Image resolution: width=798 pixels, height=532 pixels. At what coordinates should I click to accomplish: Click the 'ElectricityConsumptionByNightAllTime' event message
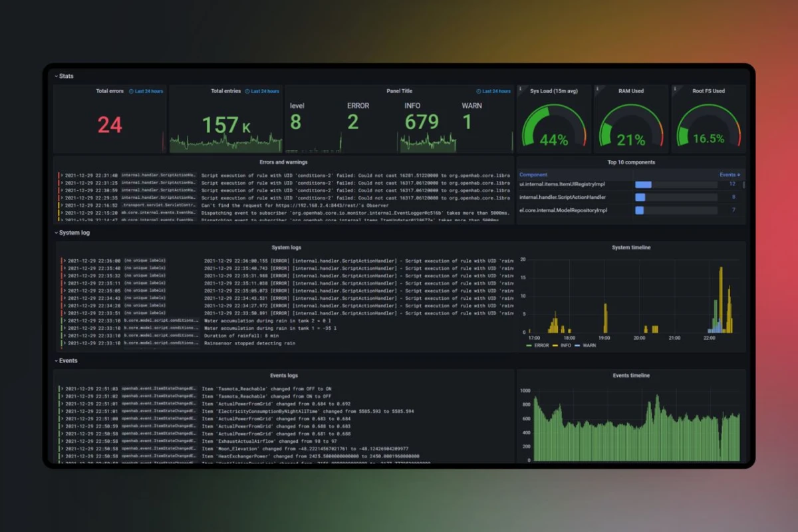[x=307, y=411]
